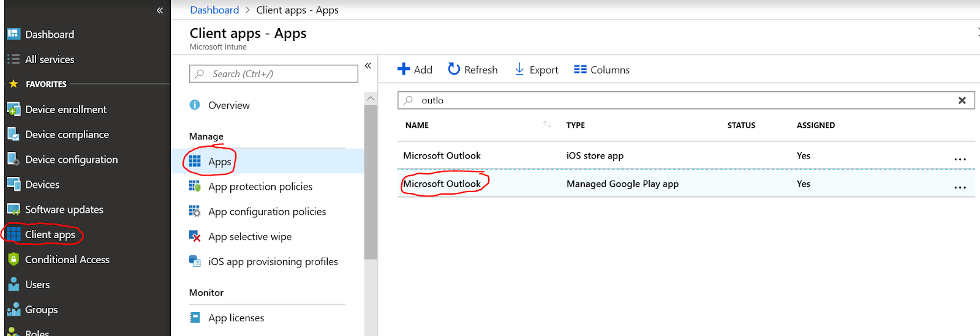Click the Columns layout icon

(x=580, y=69)
